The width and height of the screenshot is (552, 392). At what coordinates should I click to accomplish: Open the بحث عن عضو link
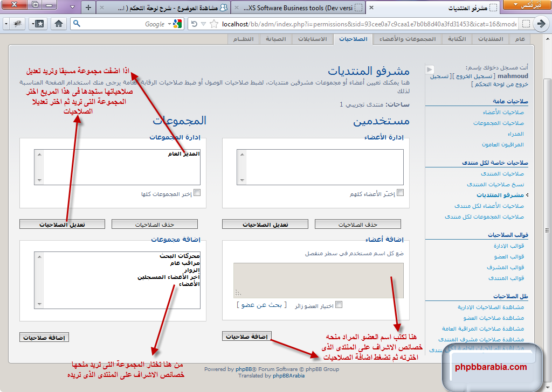click(x=261, y=305)
